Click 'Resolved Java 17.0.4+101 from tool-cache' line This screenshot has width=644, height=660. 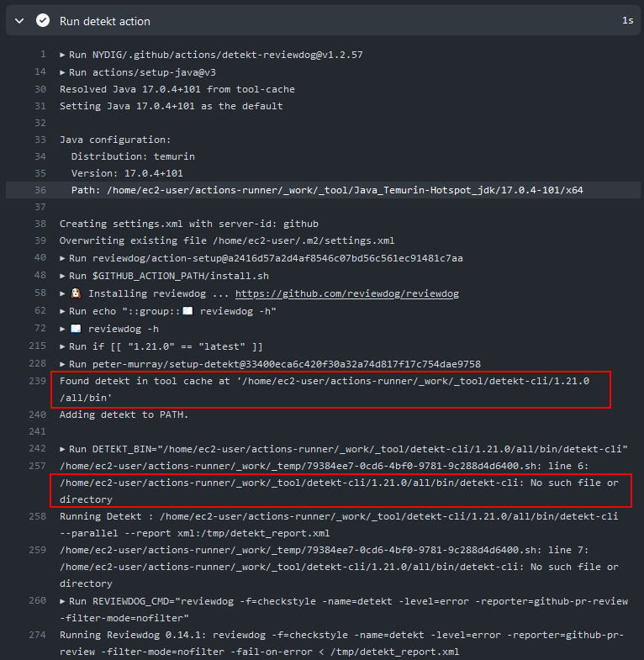click(x=177, y=89)
